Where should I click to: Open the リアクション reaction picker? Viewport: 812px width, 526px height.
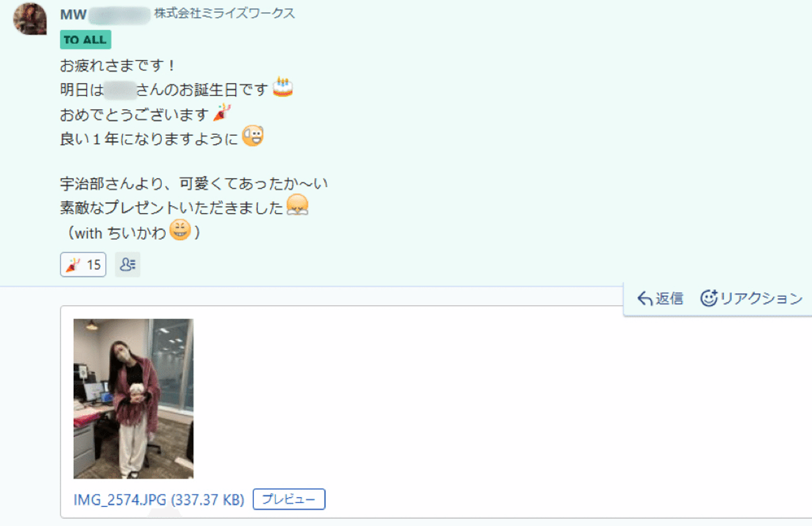pos(751,298)
